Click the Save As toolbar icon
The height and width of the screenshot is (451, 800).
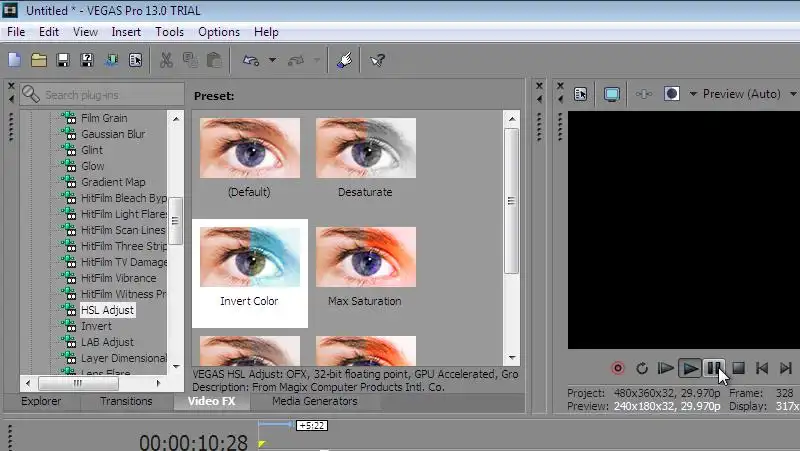(x=87, y=60)
